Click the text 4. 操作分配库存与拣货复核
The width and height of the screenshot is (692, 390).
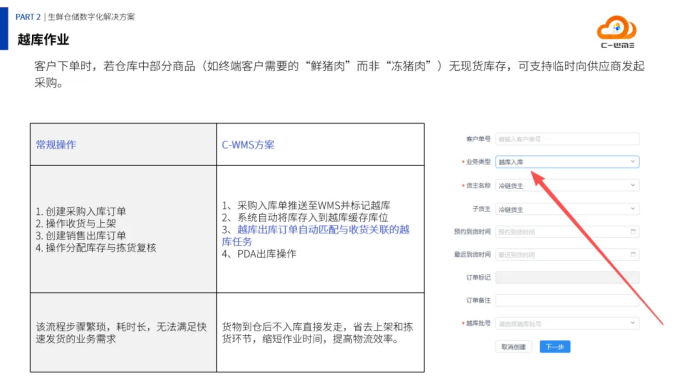(x=96, y=248)
